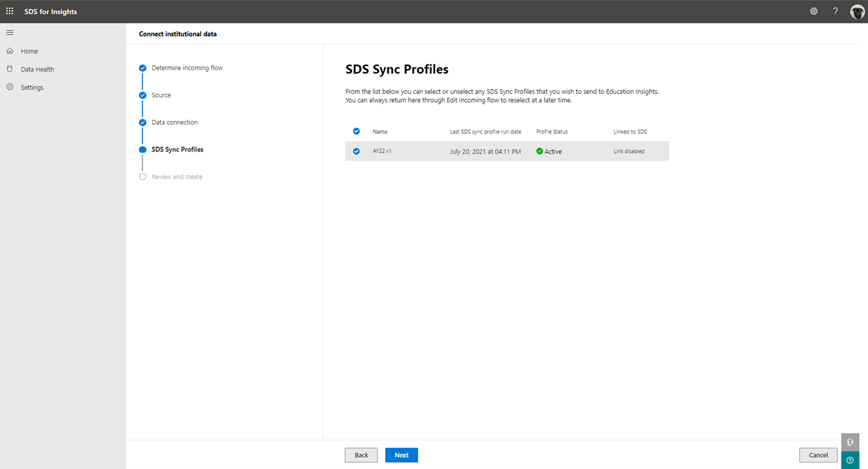Open the app launcher waffle icon
Viewport: 868px width, 469px height.
pos(10,11)
